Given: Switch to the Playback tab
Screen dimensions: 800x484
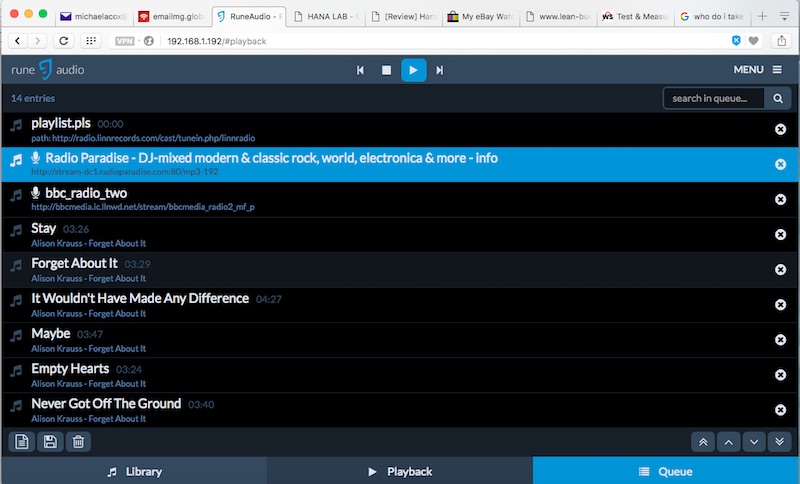Looking at the screenshot, I should 399,472.
